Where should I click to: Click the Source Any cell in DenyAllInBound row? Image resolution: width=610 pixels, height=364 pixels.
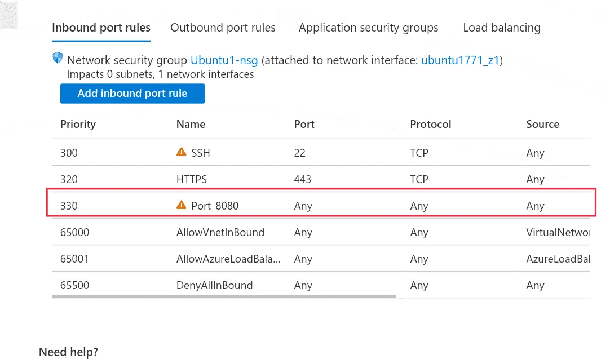[535, 285]
